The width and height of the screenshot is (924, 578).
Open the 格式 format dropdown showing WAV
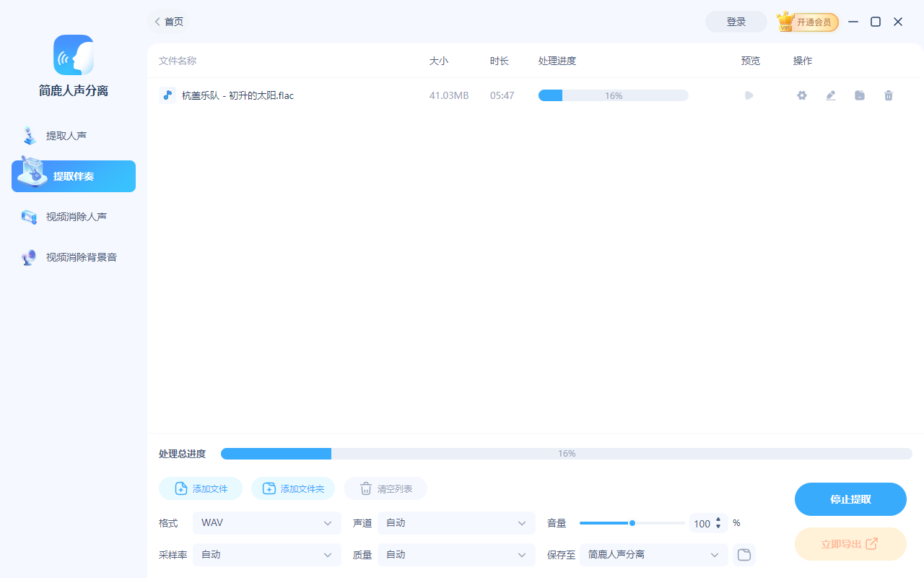(267, 522)
